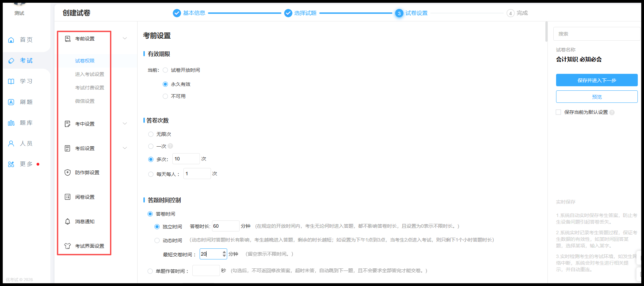Open the 首页 home icon in sidebar
Screen dimensions: 644x286
pyautogui.click(x=11, y=40)
